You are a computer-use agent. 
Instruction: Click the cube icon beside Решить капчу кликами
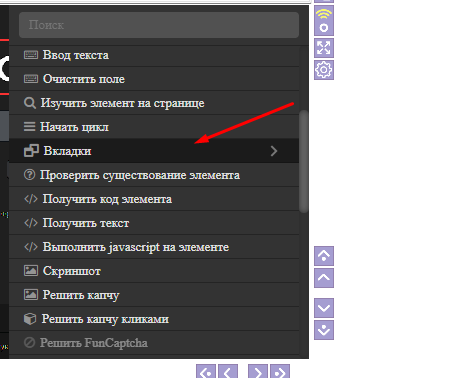click(x=30, y=319)
